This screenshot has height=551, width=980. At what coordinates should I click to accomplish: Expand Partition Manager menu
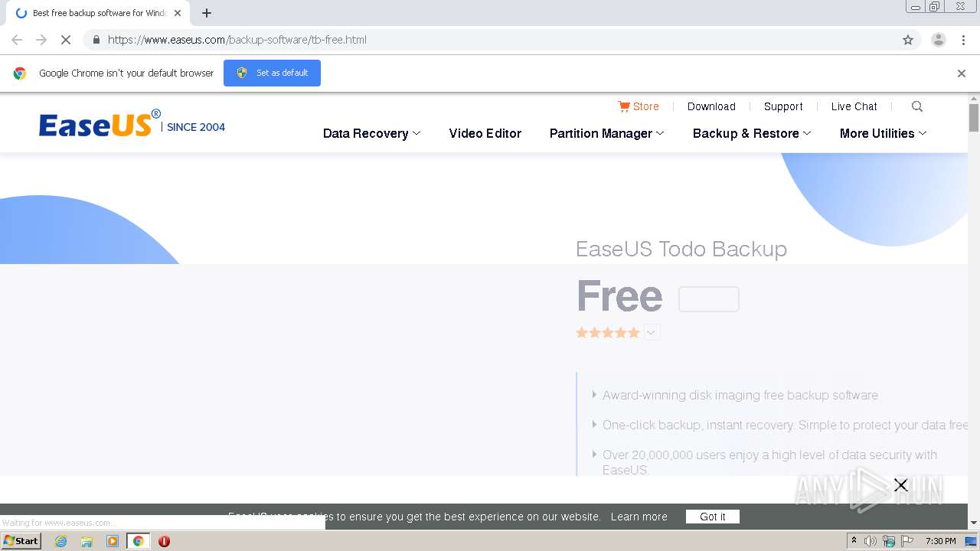click(607, 133)
